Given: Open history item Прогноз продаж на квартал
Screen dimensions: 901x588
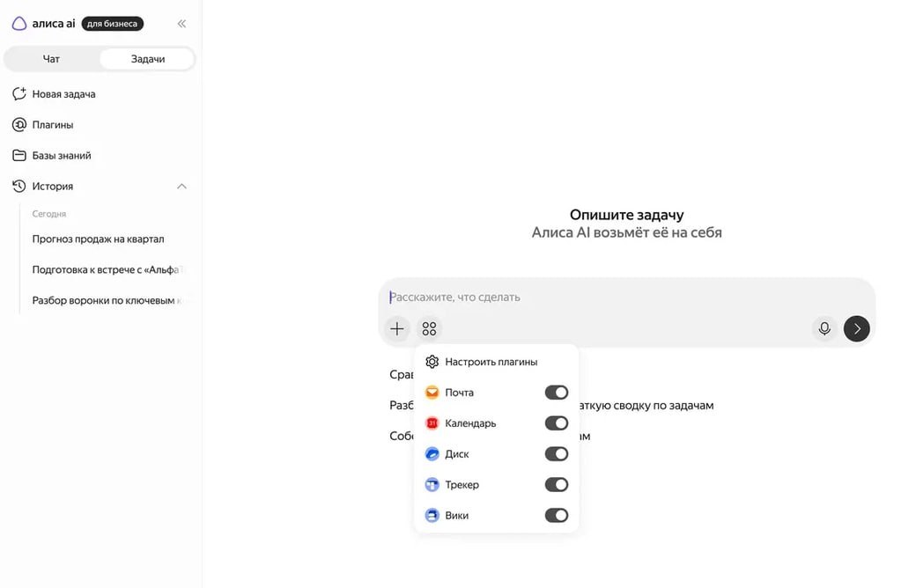Looking at the screenshot, I should click(x=99, y=239).
